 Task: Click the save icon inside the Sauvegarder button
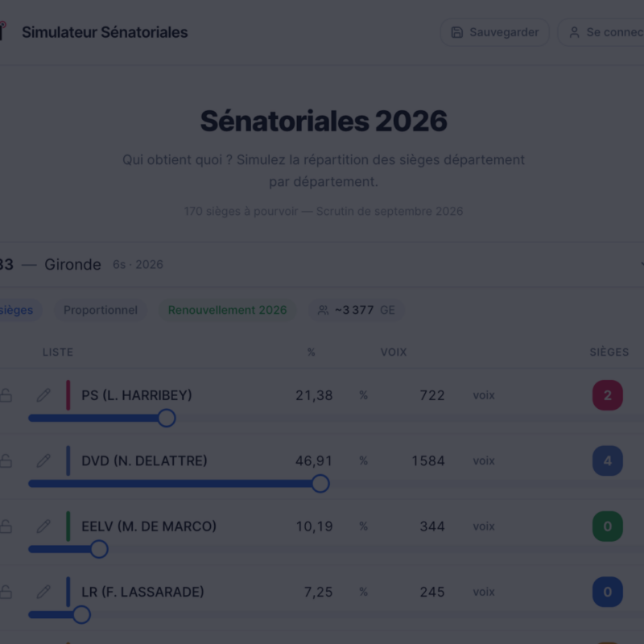click(459, 32)
